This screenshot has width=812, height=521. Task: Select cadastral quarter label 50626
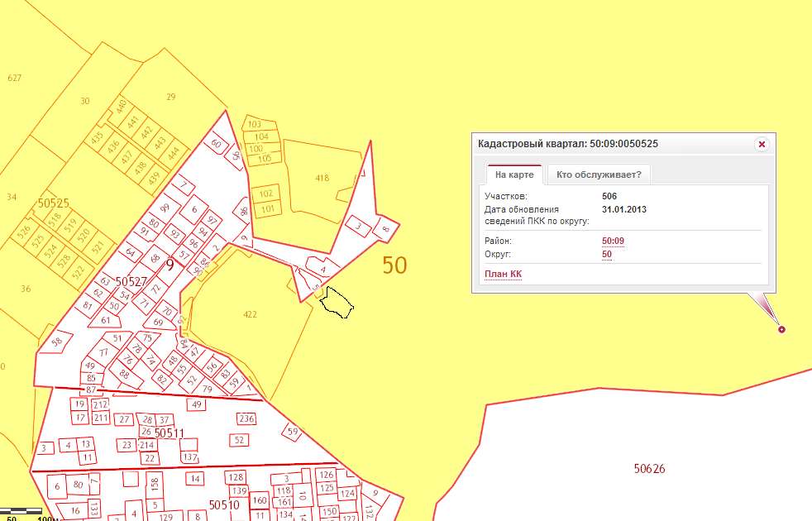click(649, 469)
